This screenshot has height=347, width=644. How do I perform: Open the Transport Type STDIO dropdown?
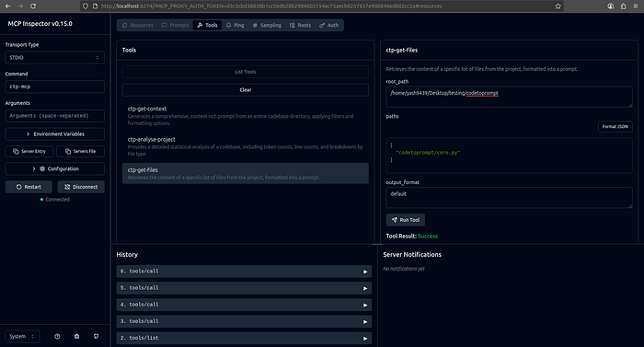[54, 58]
